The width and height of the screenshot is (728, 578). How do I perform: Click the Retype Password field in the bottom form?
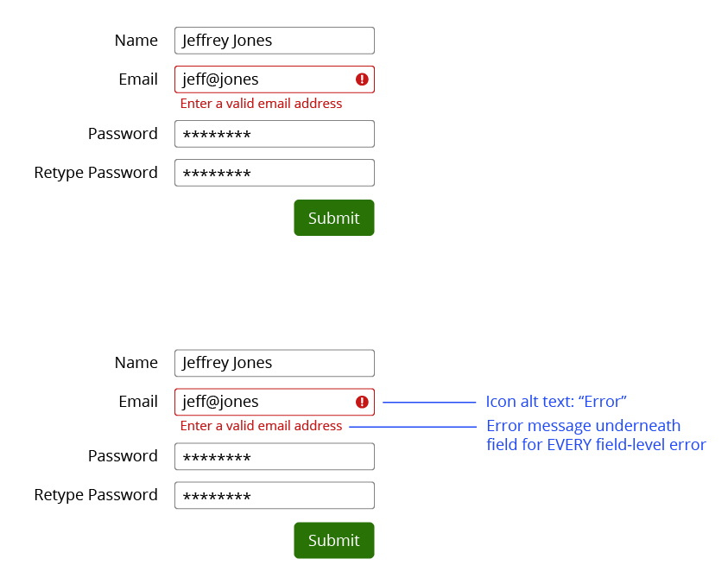pyautogui.click(x=275, y=495)
